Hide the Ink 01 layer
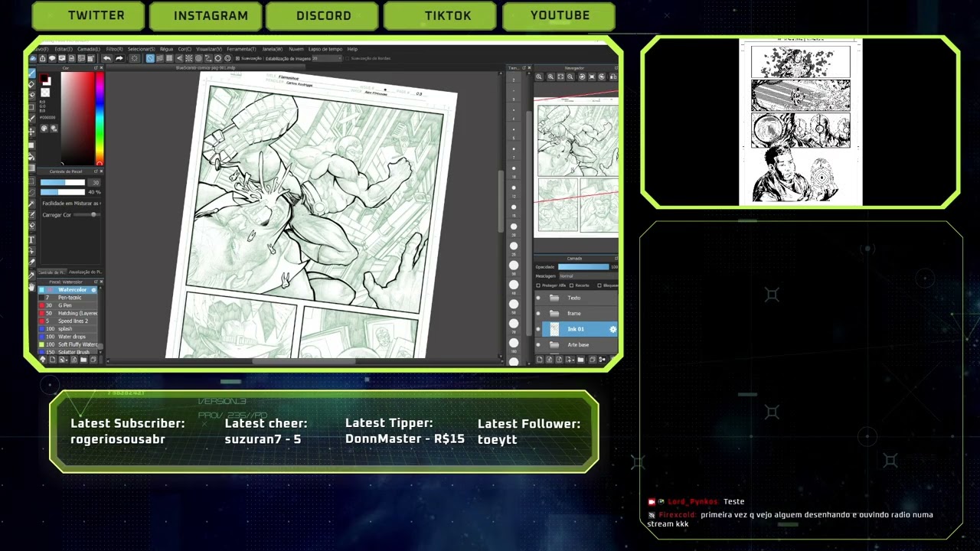The height and width of the screenshot is (551, 980). coord(538,329)
